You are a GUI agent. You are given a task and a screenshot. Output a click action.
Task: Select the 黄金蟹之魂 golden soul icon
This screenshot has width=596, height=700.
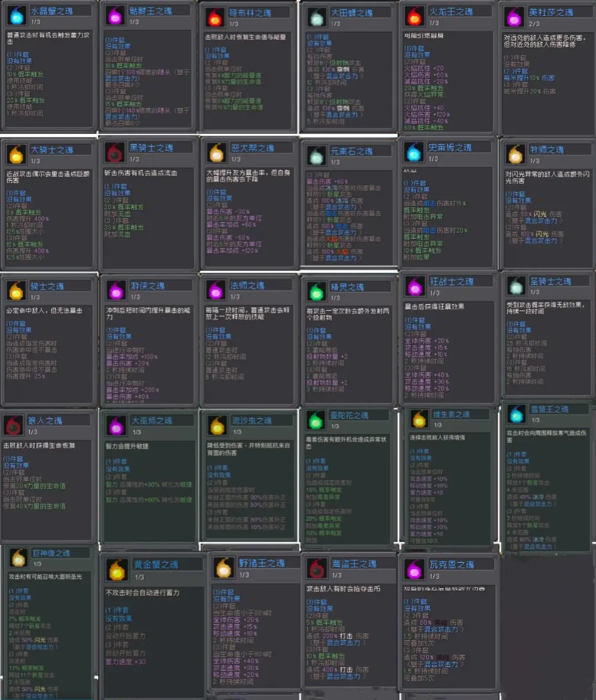point(117,569)
